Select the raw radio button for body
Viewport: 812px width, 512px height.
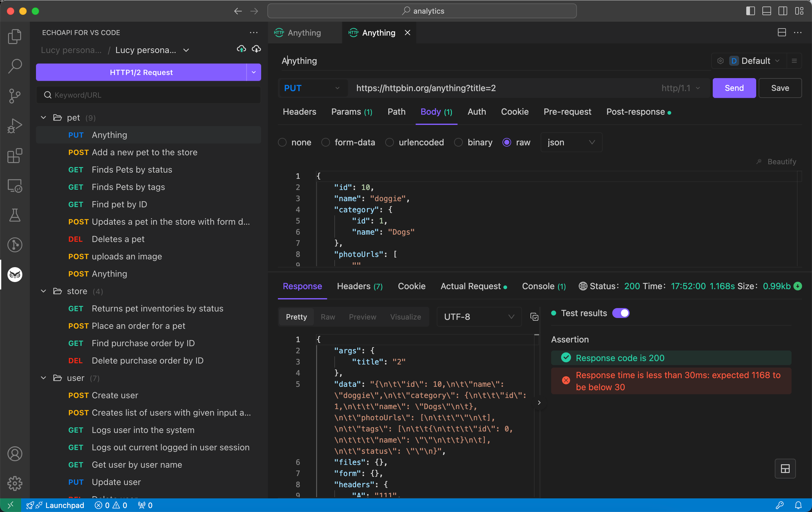tap(506, 142)
